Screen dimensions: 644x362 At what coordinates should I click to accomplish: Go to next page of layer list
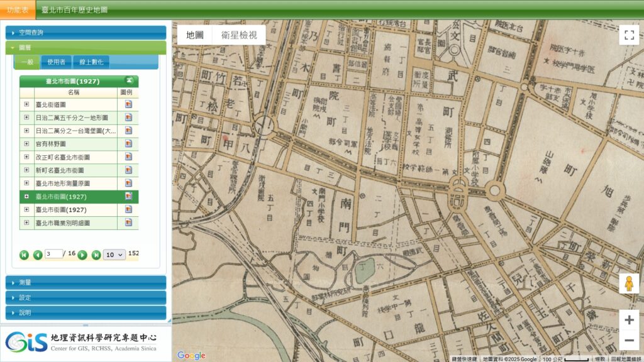tap(82, 255)
